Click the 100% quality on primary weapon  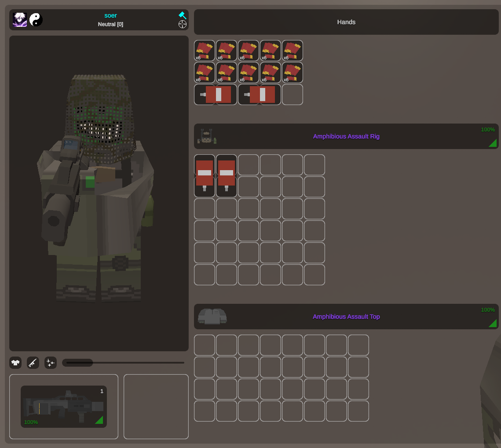click(x=31, y=422)
